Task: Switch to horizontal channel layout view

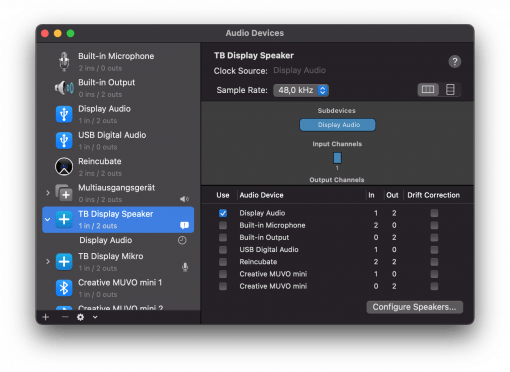Action: [x=428, y=90]
